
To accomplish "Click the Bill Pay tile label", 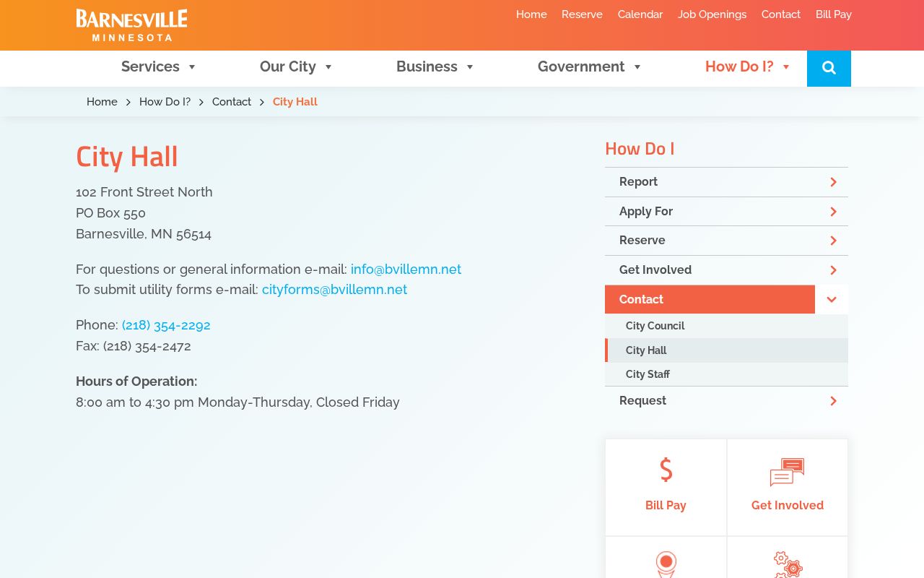I will point(666,506).
